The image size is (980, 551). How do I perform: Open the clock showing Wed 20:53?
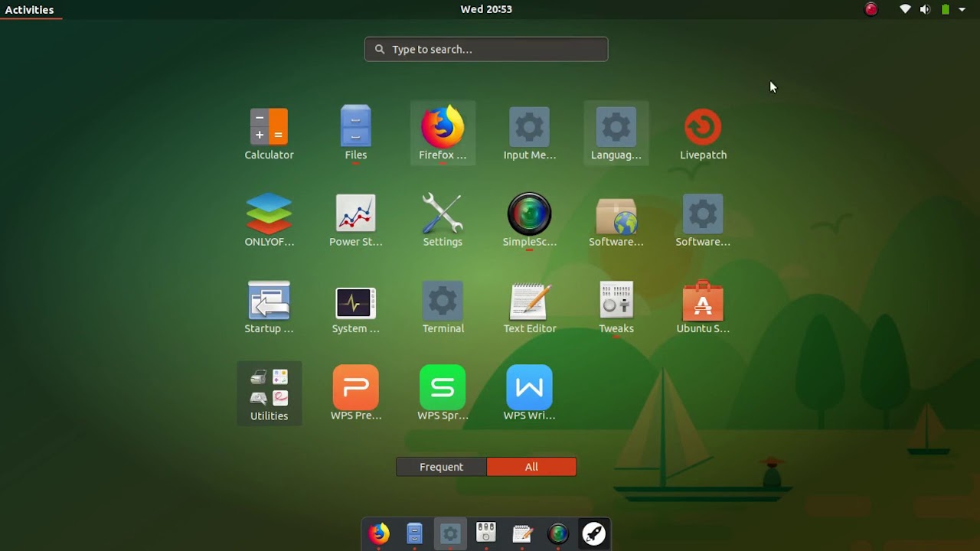pos(486,9)
